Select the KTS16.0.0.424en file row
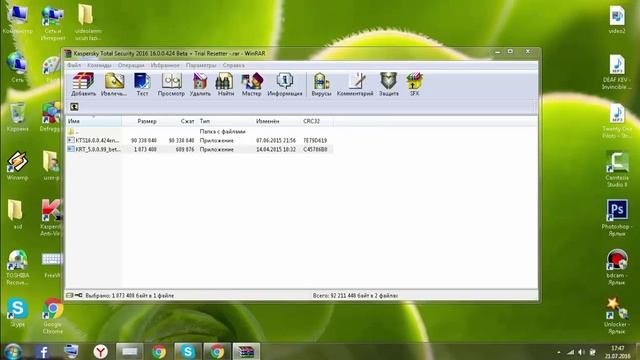The width and height of the screenshot is (640, 360). (x=200, y=140)
